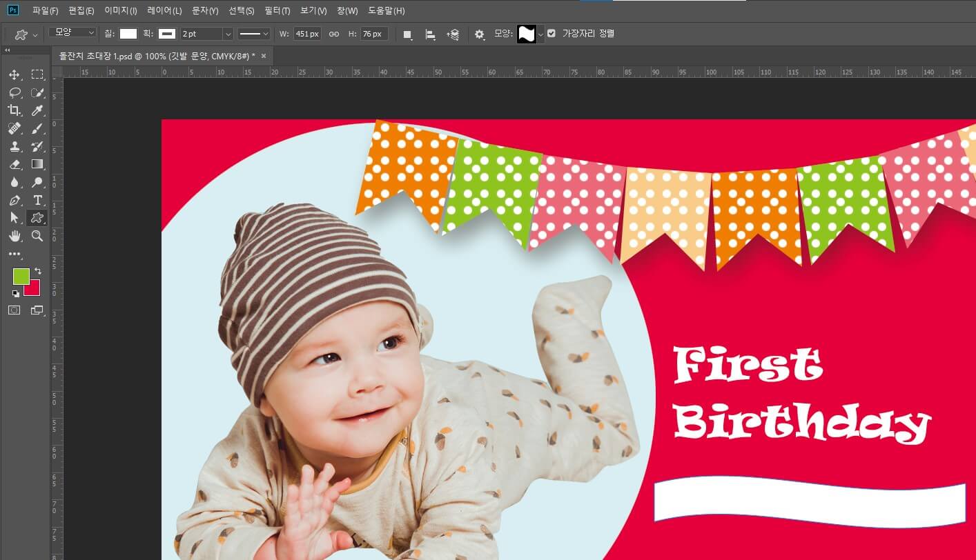Select the History Brush tool
Screen dimensions: 976x560
pos(37,146)
